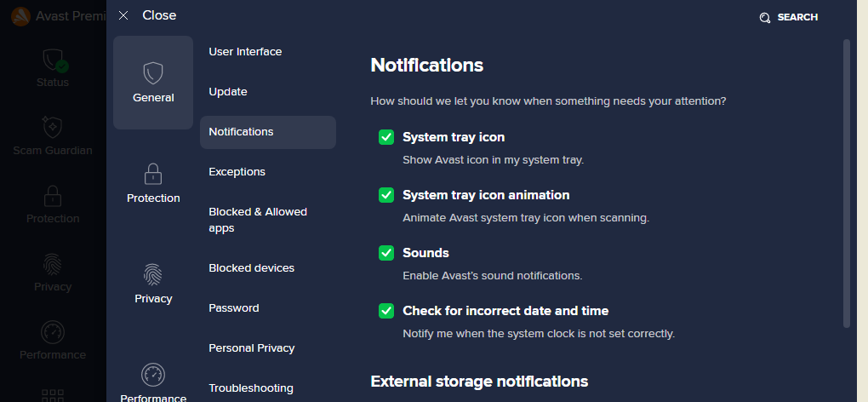Open the General settings shield icon
This screenshot has width=868, height=402.
(153, 73)
